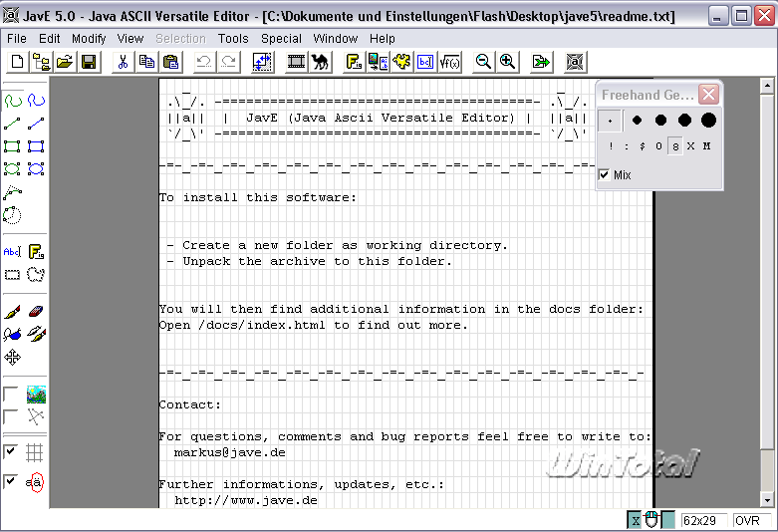Open the Help menu
This screenshot has height=532, width=778.
(x=383, y=39)
